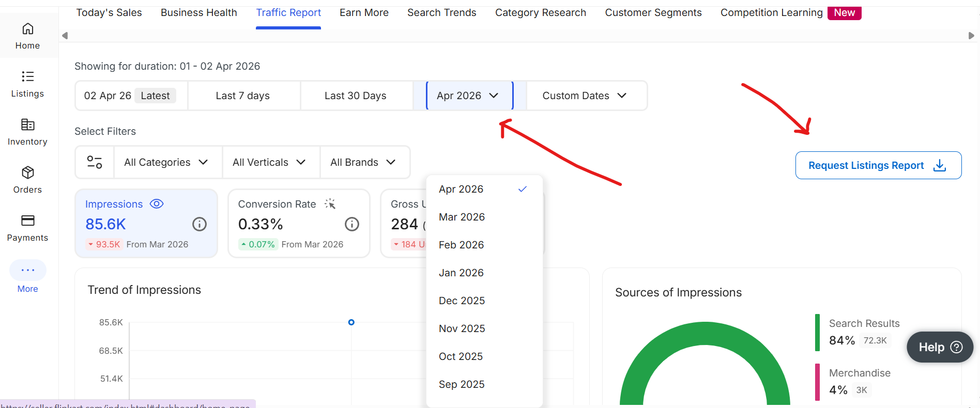Go to Listings in the sidebar

28,77
